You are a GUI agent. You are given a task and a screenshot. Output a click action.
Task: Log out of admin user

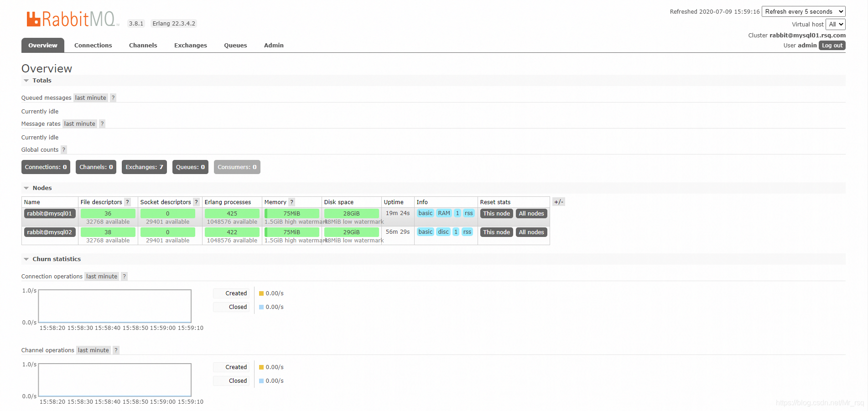pos(832,45)
